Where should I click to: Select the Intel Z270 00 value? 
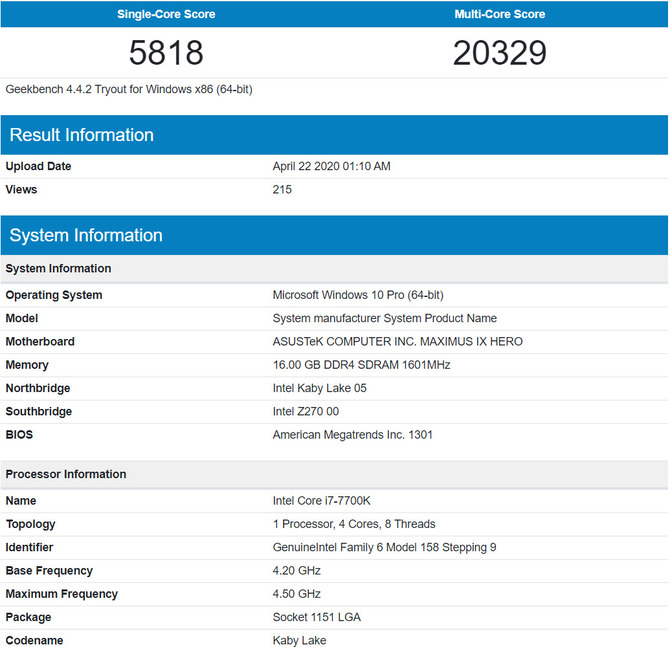click(x=306, y=412)
